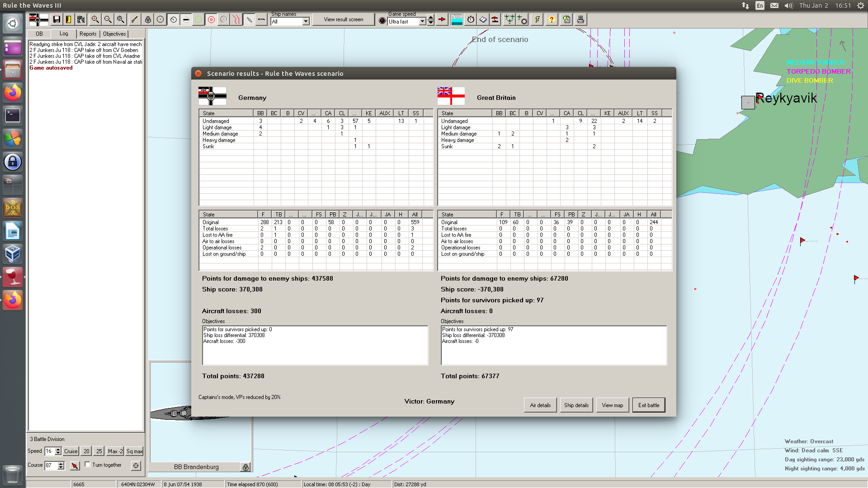
Task: Click the View map button
Action: (x=613, y=405)
